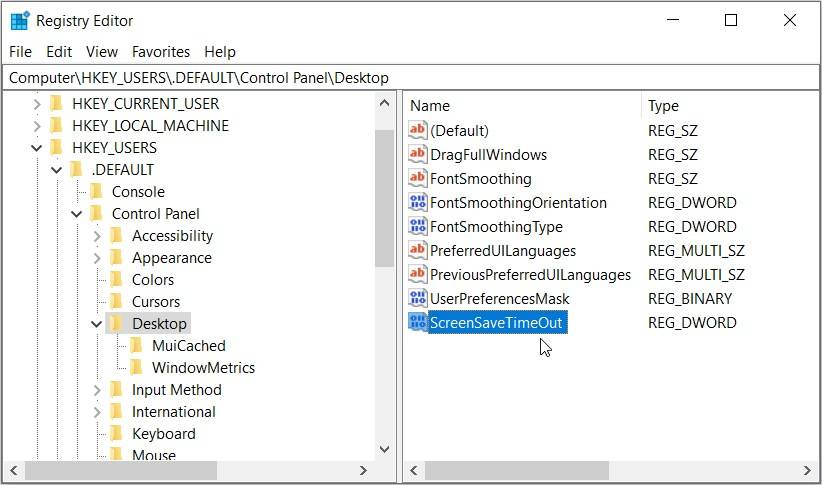Collapse the Desktop key in the tree
This screenshot has width=822, height=485.
coord(97,324)
